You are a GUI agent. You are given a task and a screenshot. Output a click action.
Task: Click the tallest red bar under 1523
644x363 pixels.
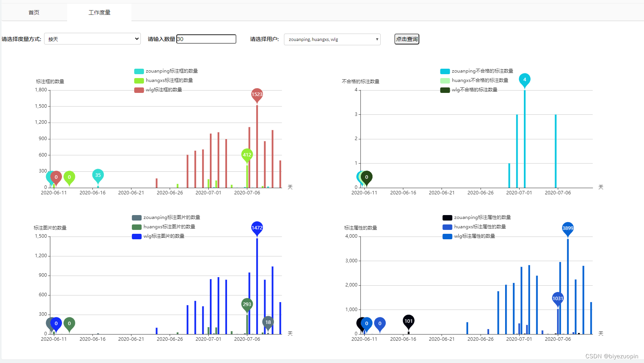[x=257, y=146]
